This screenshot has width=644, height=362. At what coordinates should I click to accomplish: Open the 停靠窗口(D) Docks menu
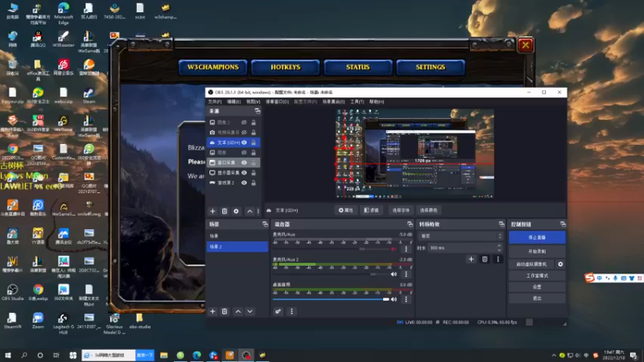(277, 102)
